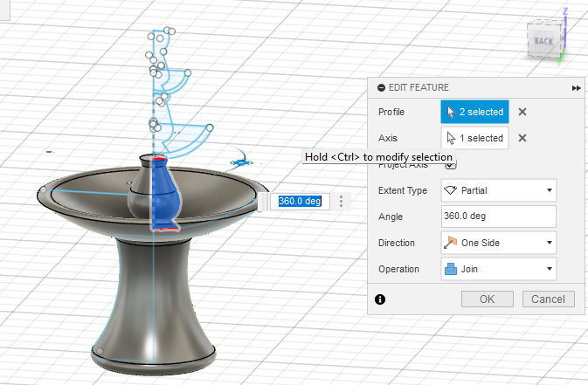Select the blue revolve profile on the fountain
The width and height of the screenshot is (588, 385).
pos(165,194)
